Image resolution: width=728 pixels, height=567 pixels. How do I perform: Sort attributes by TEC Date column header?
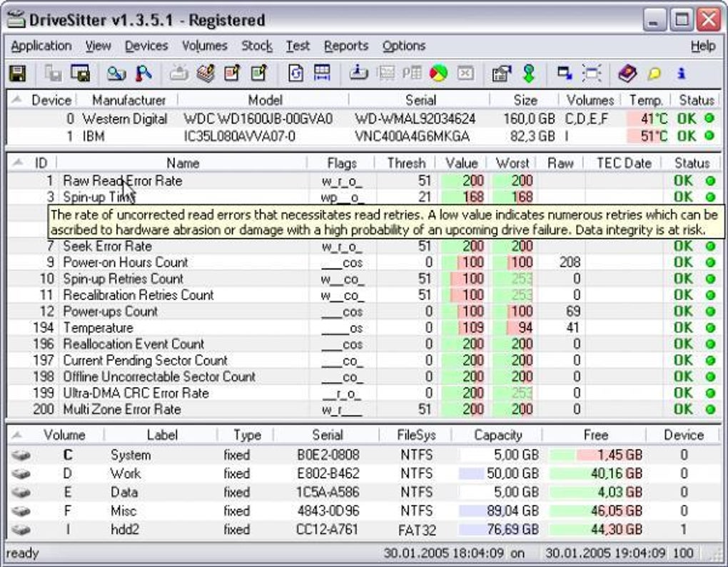(624, 163)
